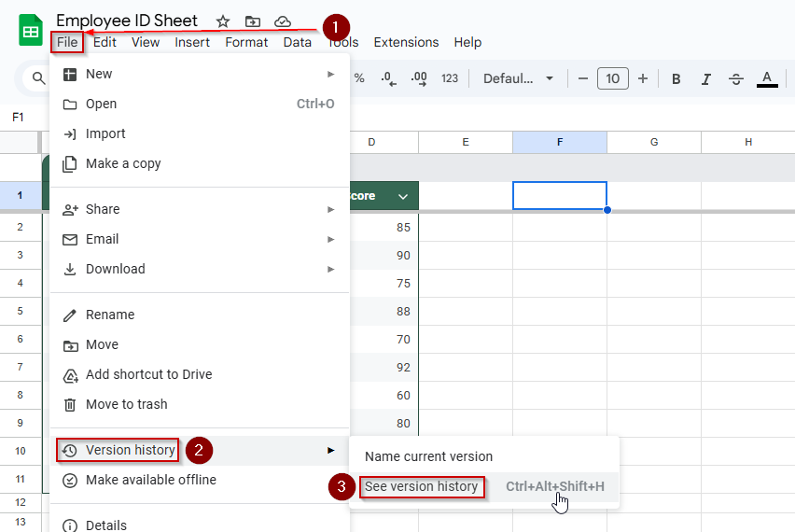Expand the Download submenu arrow
This screenshot has height=532, width=795.
(x=330, y=270)
